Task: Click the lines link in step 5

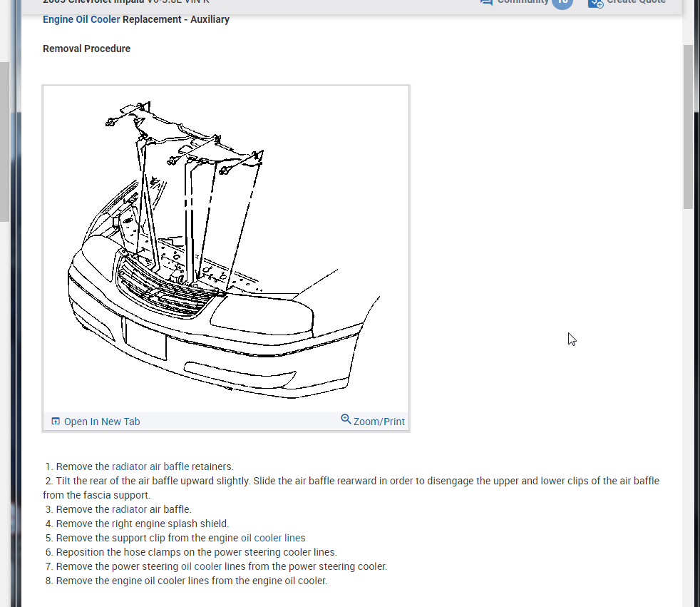Action: click(294, 538)
